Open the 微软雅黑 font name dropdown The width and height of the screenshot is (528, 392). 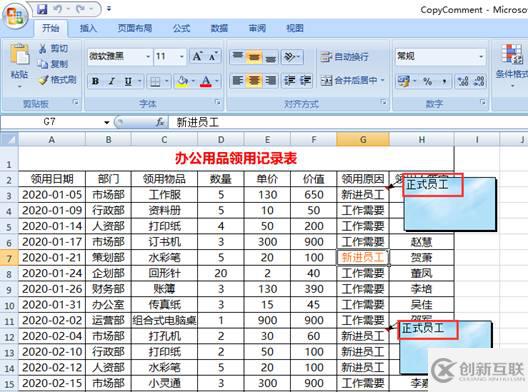pyautogui.click(x=148, y=56)
